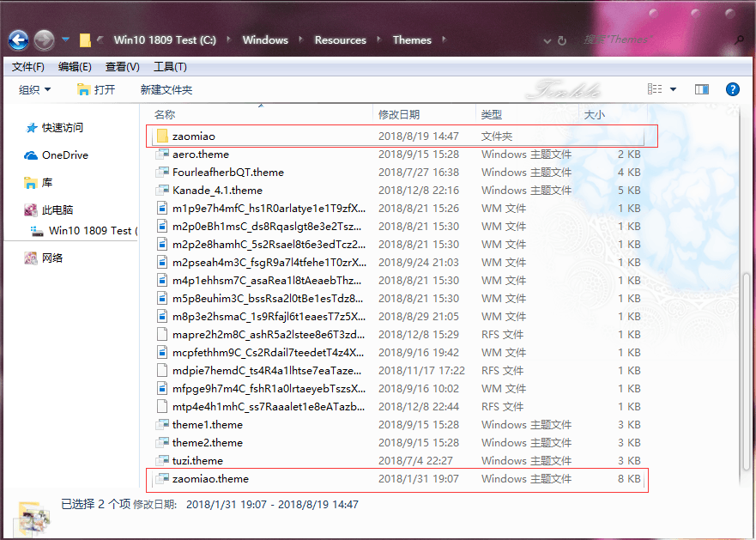Click the search Themes input field
756x540 pixels.
click(x=652, y=39)
